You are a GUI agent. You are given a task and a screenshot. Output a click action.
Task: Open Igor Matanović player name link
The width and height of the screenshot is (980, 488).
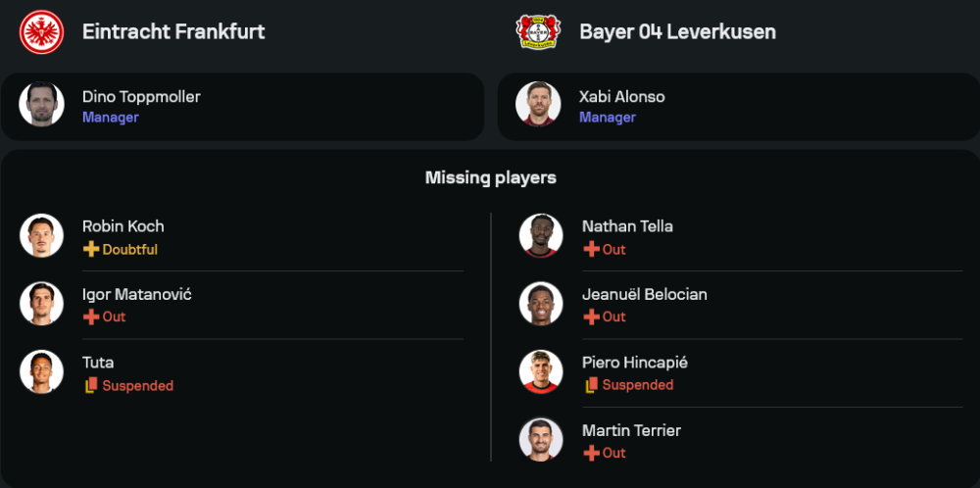tap(137, 294)
